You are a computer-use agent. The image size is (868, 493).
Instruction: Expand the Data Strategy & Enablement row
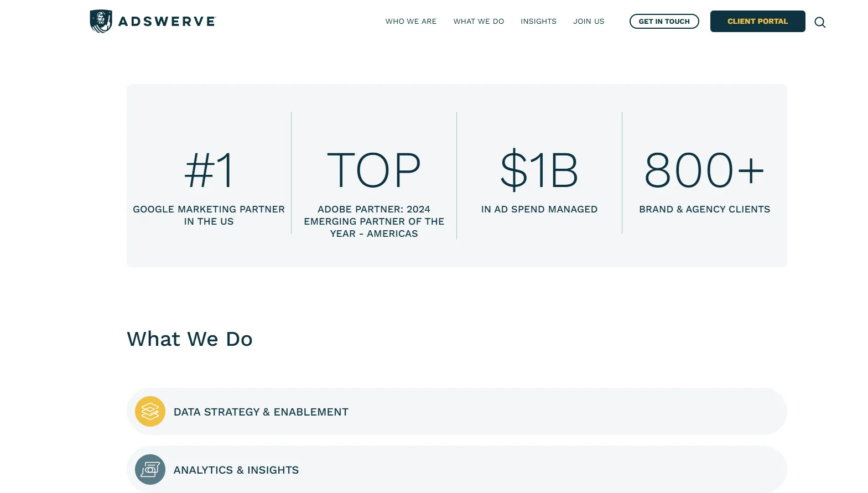click(x=457, y=411)
